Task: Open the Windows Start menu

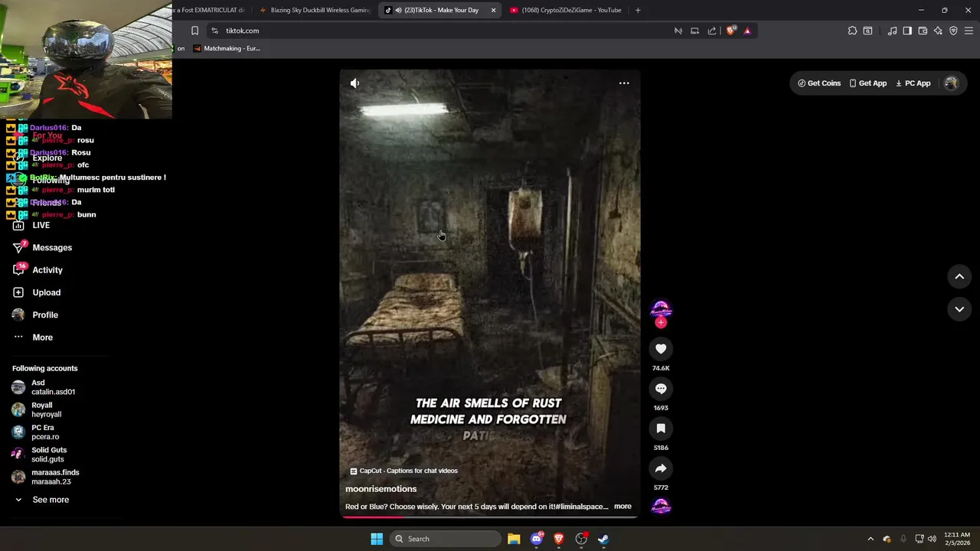Action: [x=377, y=539]
